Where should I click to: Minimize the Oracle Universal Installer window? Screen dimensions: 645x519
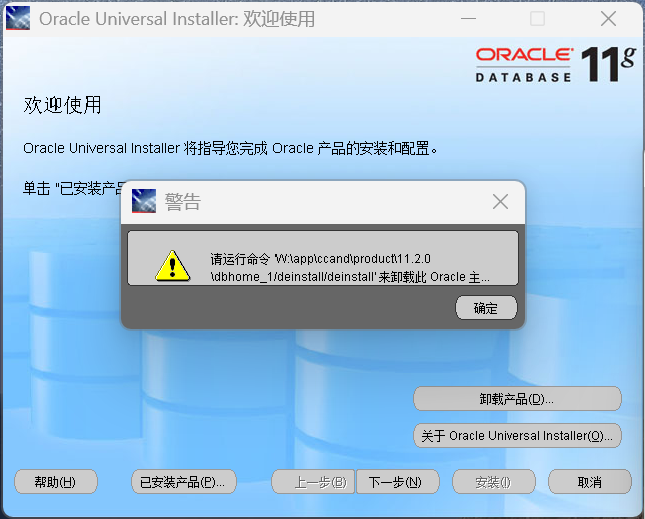pos(468,19)
